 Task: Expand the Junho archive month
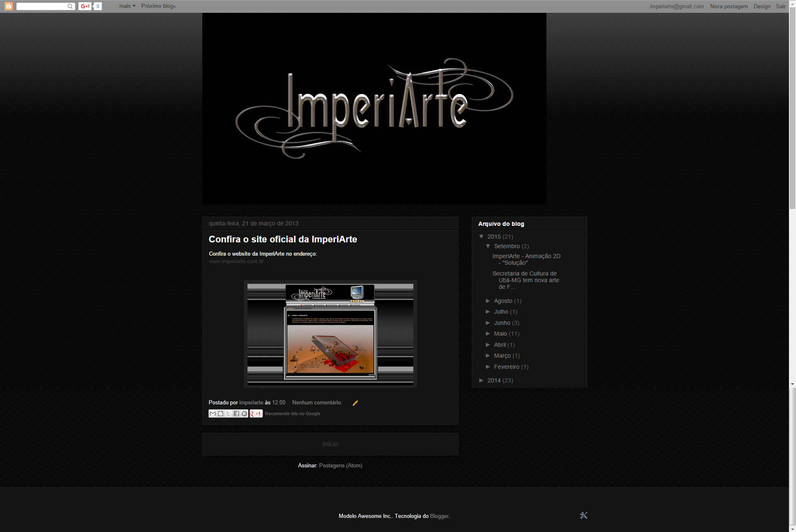coord(488,323)
